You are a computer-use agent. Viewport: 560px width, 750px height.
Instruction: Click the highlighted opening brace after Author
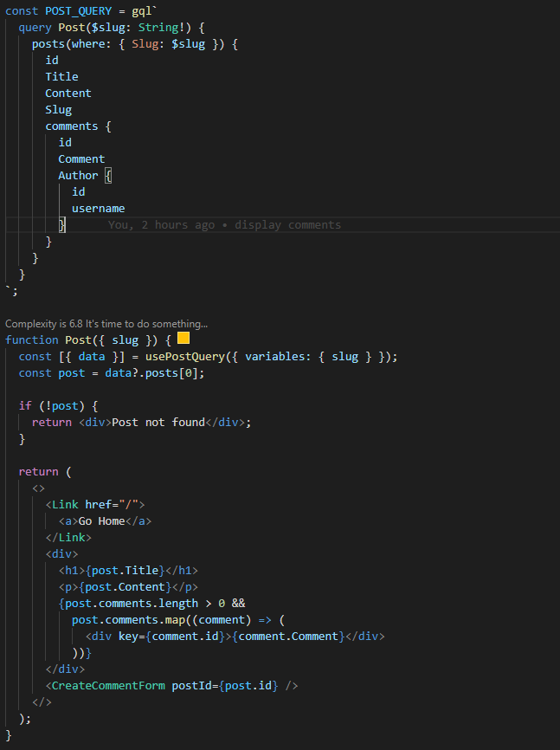coord(108,176)
